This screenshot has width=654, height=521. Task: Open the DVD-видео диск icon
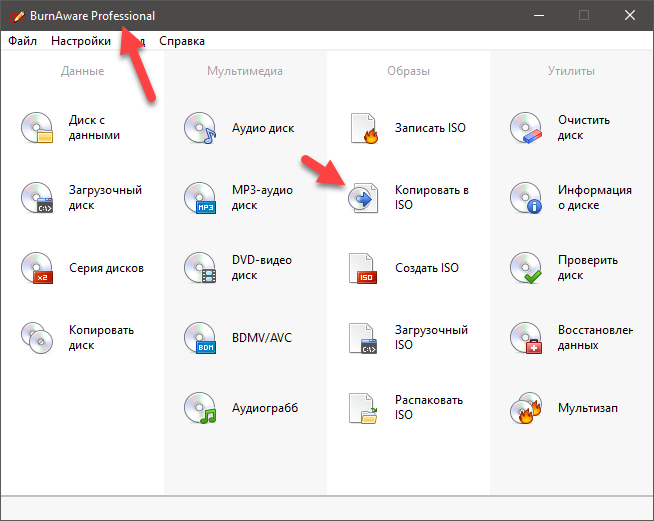(x=200, y=268)
